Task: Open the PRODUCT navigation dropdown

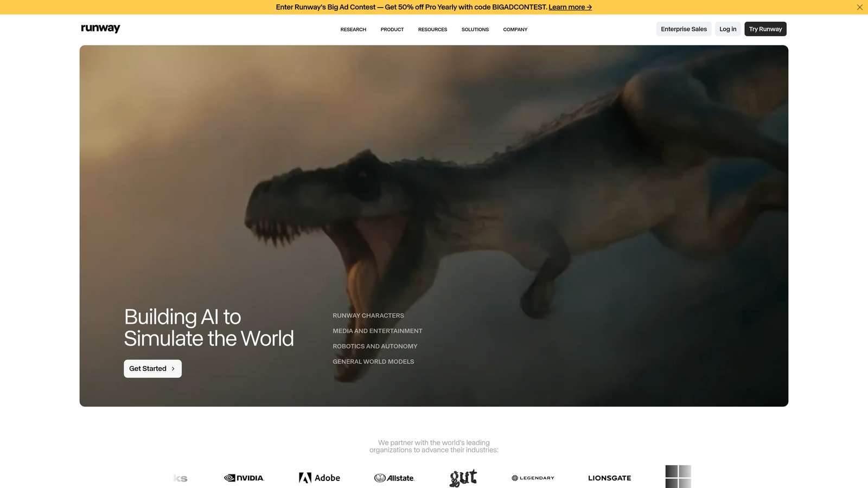Action: coord(392,29)
